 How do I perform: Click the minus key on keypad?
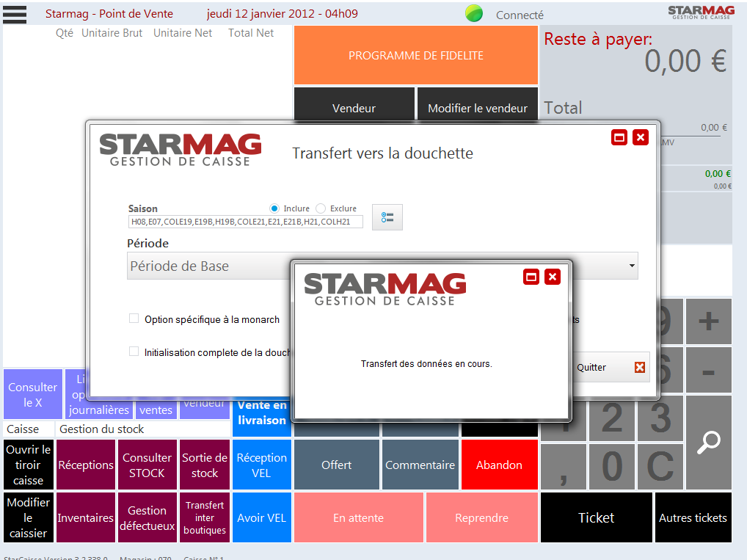(x=708, y=371)
